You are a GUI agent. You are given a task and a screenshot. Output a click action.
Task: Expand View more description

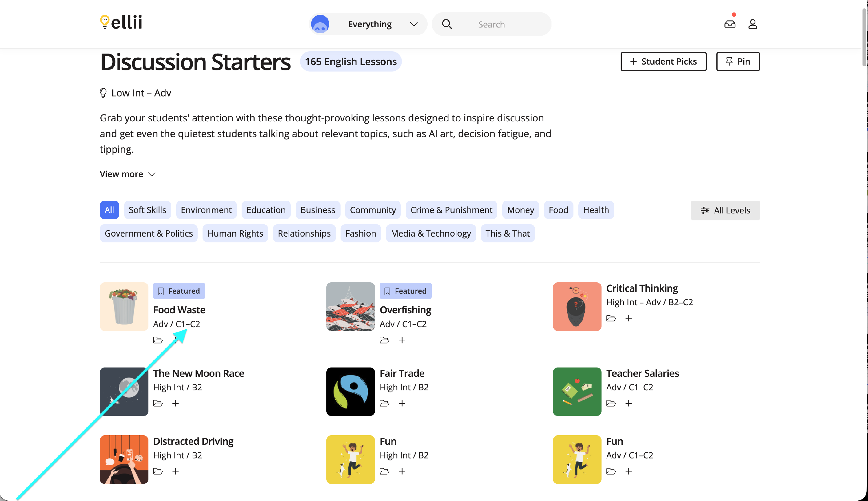(x=127, y=174)
